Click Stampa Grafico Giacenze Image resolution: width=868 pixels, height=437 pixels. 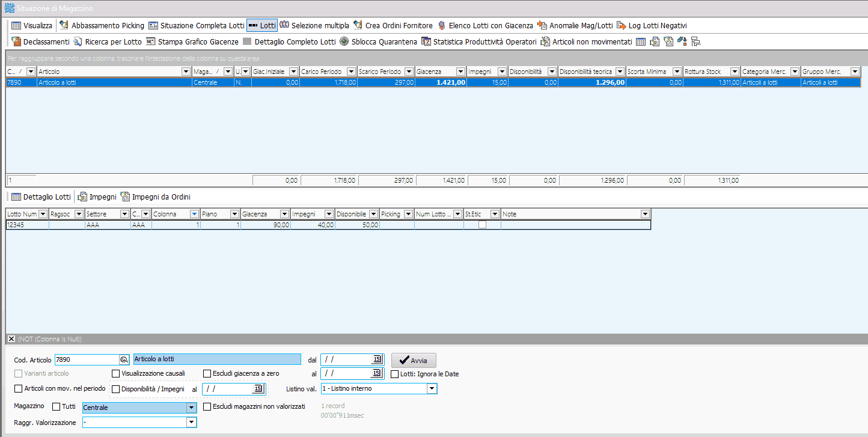(x=192, y=41)
